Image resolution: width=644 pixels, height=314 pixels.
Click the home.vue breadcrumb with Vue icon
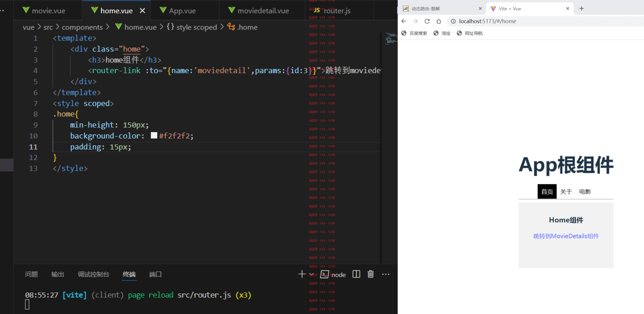(136, 27)
